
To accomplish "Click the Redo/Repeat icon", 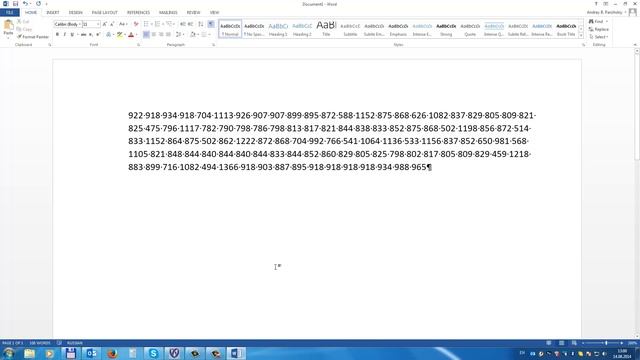I will pyautogui.click(x=38, y=4).
